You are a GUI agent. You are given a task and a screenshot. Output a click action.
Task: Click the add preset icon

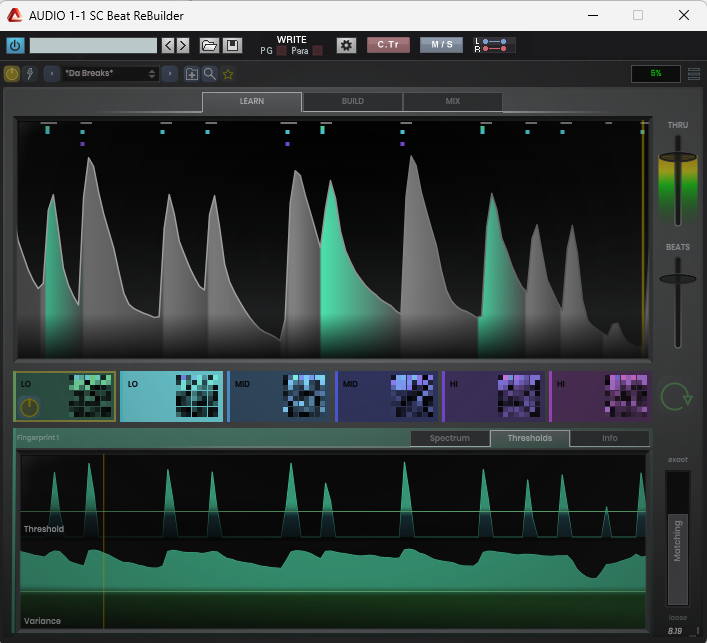(x=192, y=74)
